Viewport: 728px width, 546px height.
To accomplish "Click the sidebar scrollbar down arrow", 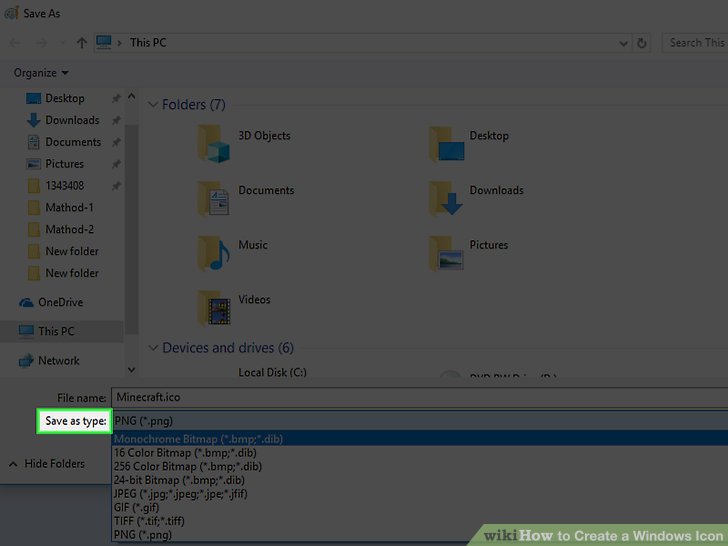I will coord(131,370).
